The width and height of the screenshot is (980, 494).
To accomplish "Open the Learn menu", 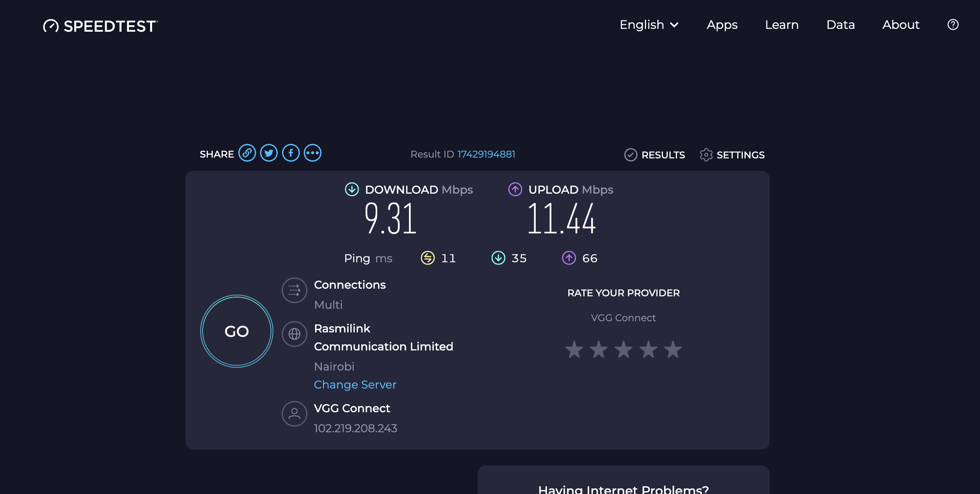I will 782,25.
